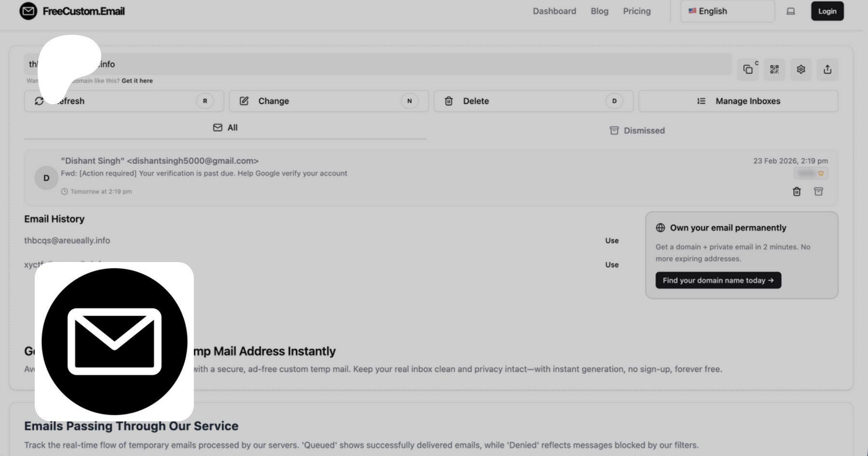Click the FreeCustom.Email envelope logo
Image resolution: width=868 pixels, height=456 pixels.
(x=28, y=11)
